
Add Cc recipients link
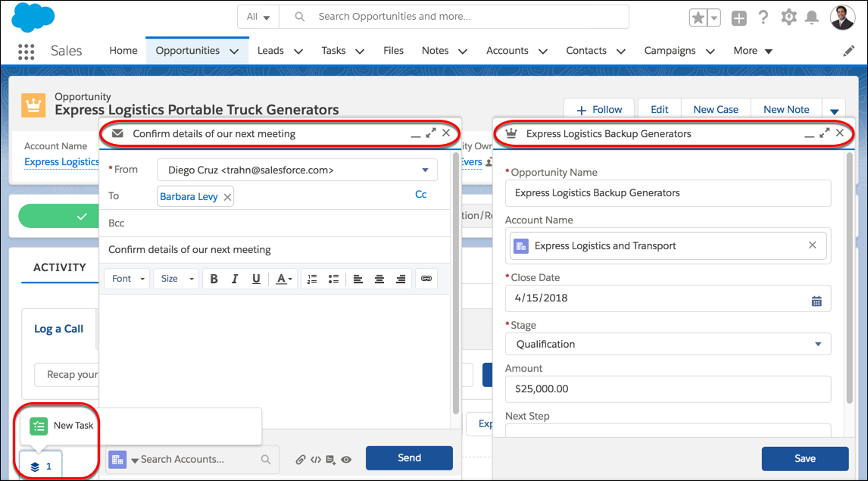[x=420, y=195]
